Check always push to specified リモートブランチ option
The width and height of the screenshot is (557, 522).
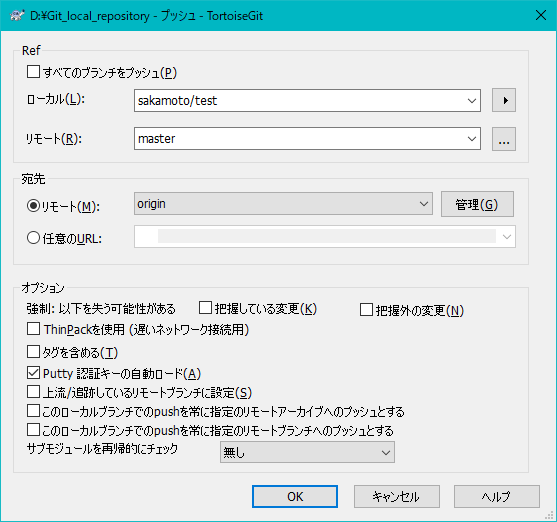tap(33, 430)
